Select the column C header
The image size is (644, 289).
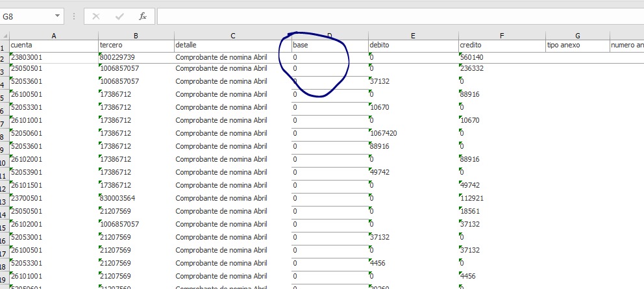click(232, 36)
